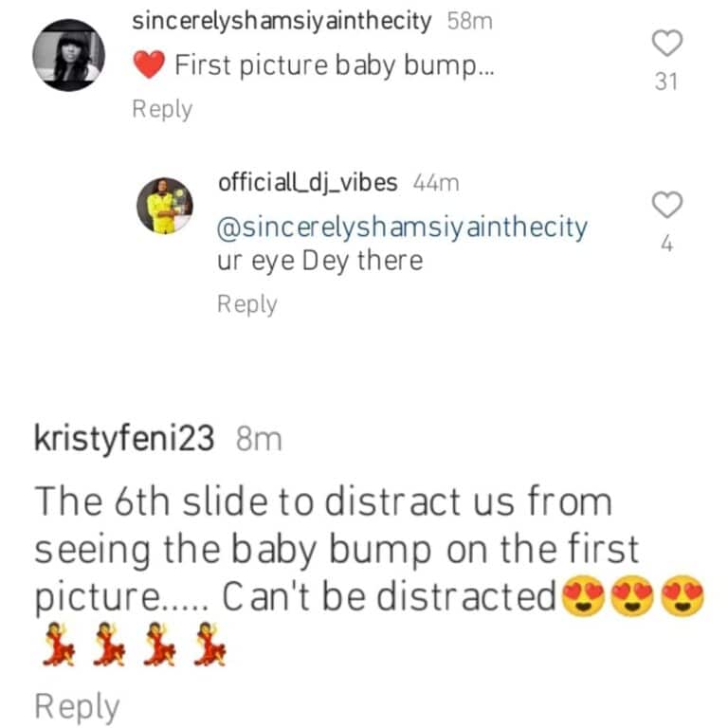
Task: Reply to the 'ur eye Dey there' comment
Action: click(246, 304)
